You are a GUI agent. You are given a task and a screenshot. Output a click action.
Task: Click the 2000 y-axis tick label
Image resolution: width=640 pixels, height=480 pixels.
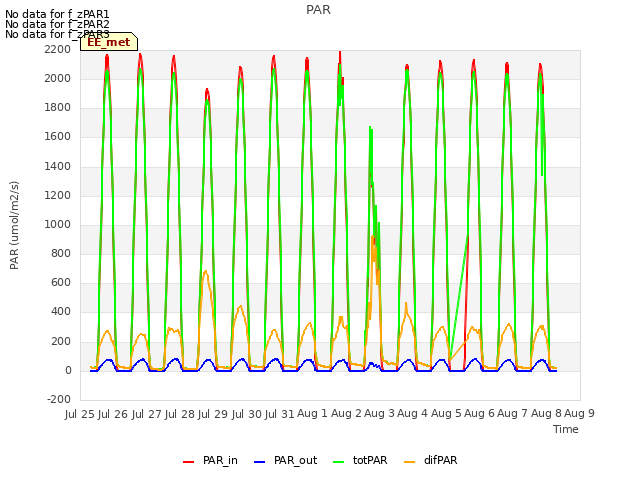(58, 78)
